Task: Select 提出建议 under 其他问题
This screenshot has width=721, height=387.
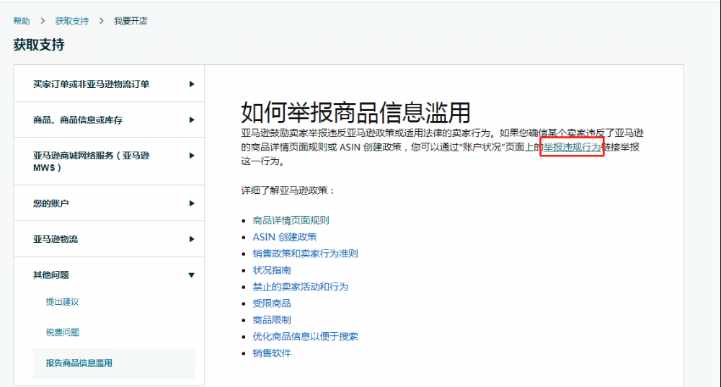Action: (63, 302)
